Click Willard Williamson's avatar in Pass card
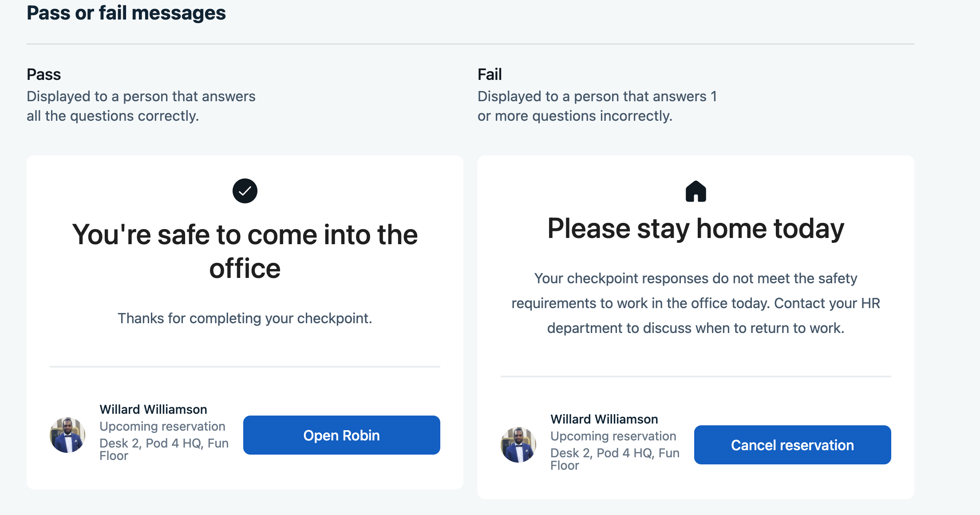Viewport: 980px width, 515px height. click(67, 435)
